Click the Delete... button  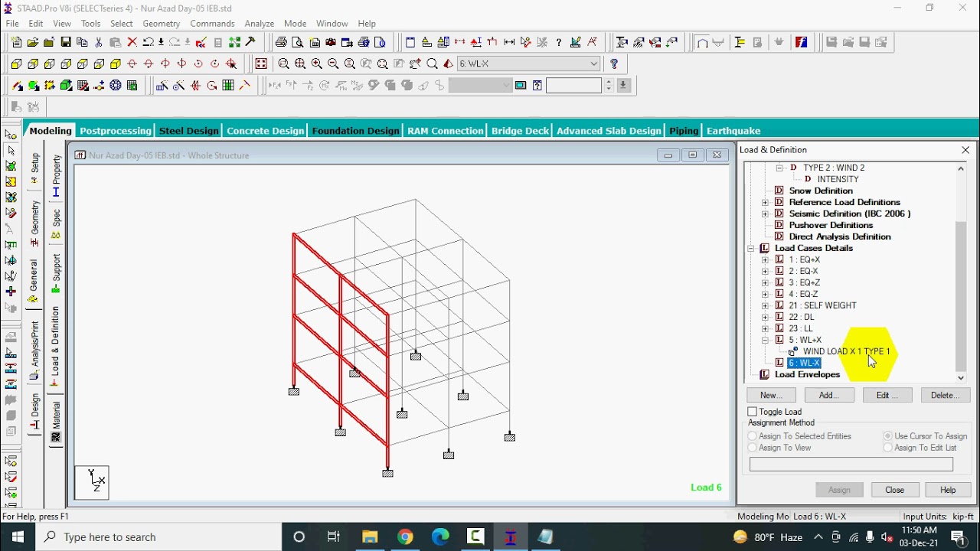tap(945, 395)
